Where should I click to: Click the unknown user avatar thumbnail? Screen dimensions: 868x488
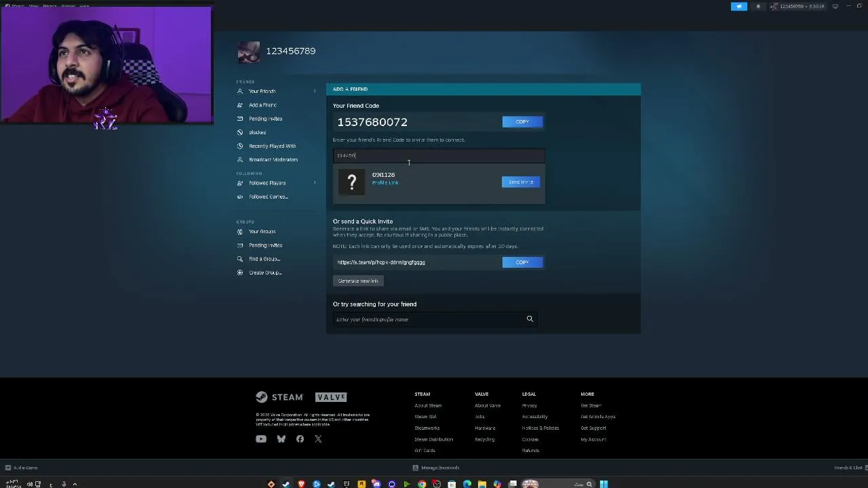point(351,182)
